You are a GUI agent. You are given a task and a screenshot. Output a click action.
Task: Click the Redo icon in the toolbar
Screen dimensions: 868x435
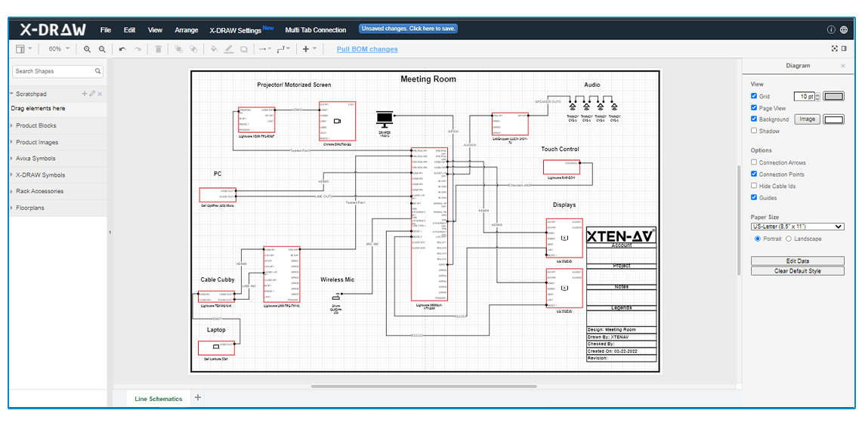[x=138, y=48]
